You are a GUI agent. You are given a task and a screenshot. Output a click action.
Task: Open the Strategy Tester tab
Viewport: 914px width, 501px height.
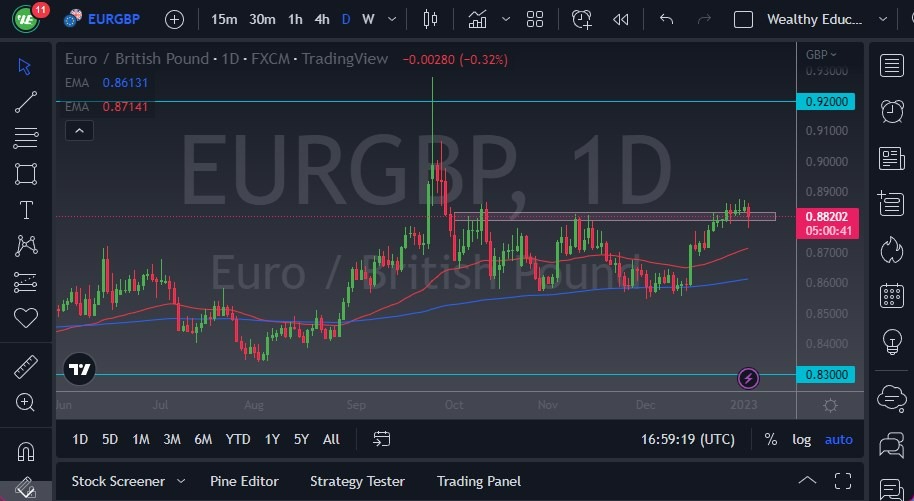click(357, 481)
